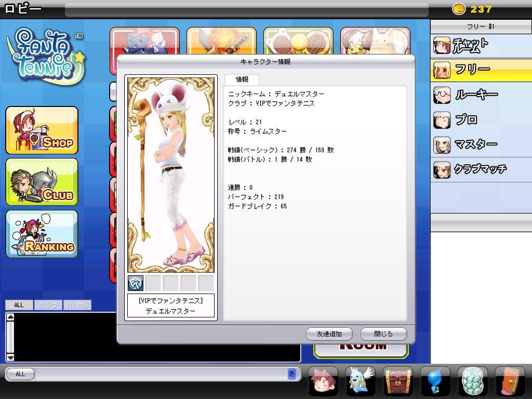Viewport: 532px width, 399px height.
Task: Open the Club menu icon
Action: click(x=42, y=182)
